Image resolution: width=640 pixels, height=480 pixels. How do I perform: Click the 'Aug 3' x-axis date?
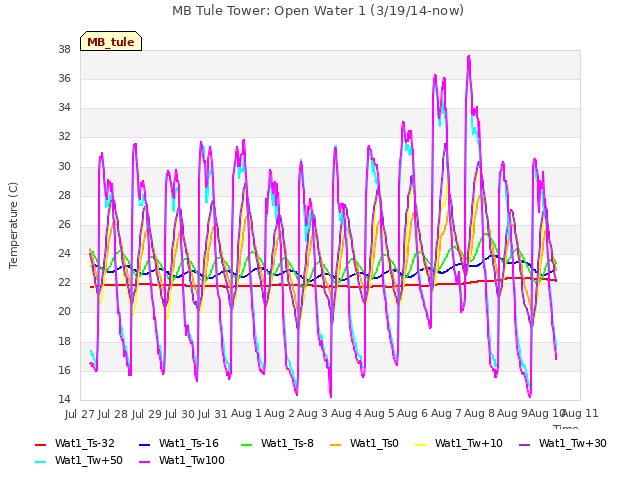313,414
